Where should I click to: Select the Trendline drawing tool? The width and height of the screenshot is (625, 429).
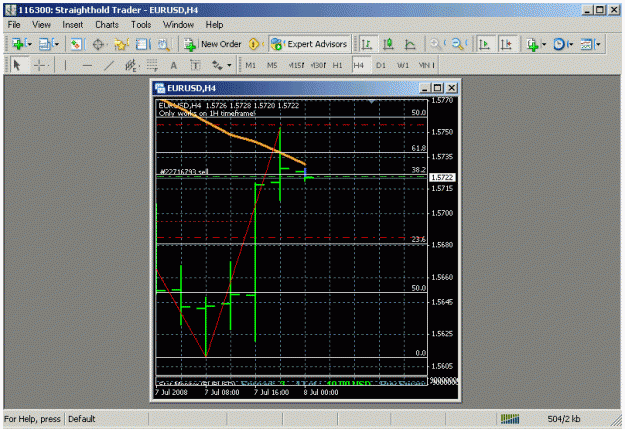pos(109,65)
